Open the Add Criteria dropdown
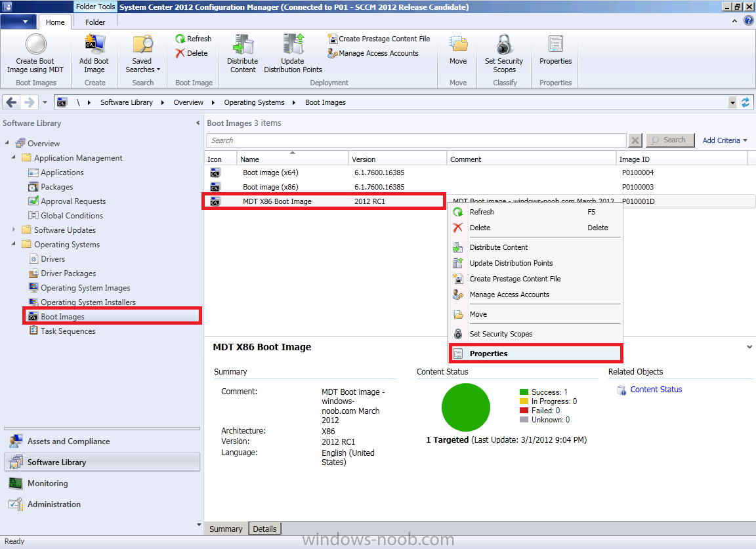 (x=724, y=140)
